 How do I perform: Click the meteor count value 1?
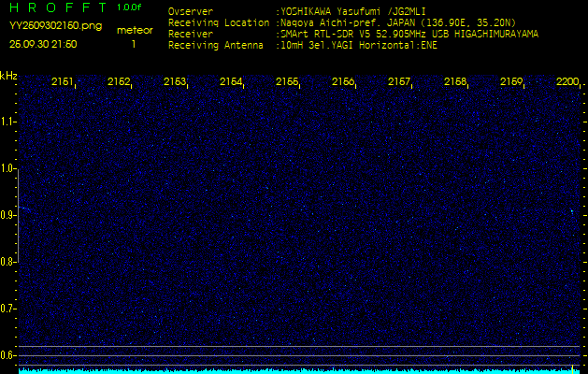pos(133,44)
